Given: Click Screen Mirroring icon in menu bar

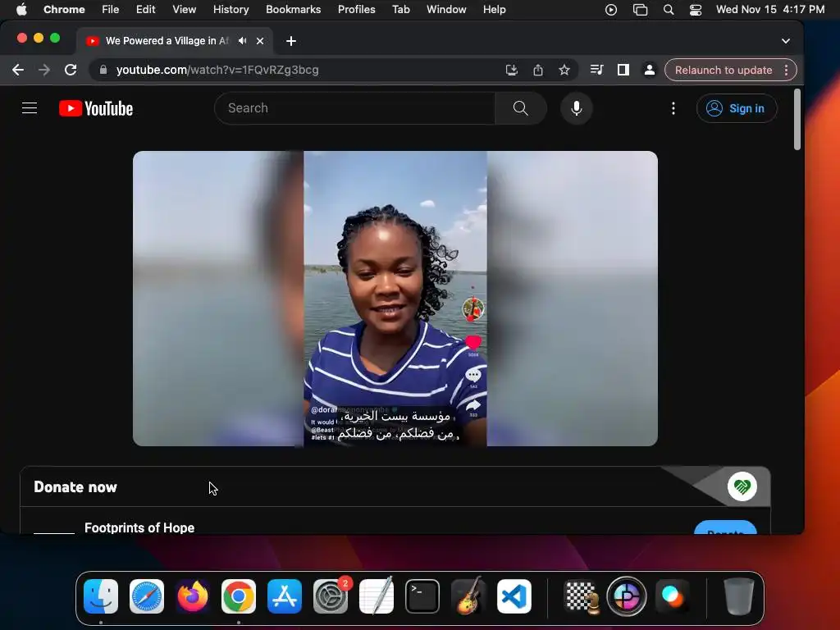Looking at the screenshot, I should pos(640,10).
